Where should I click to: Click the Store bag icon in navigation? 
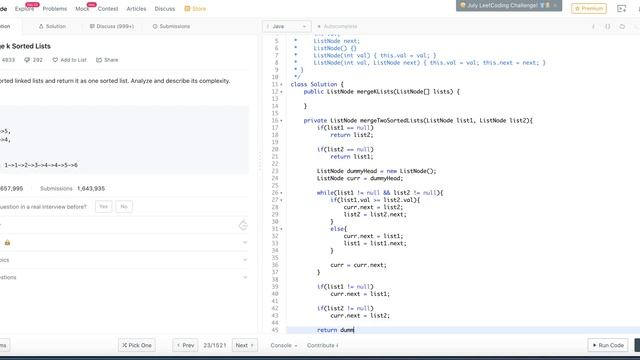pyautogui.click(x=187, y=9)
